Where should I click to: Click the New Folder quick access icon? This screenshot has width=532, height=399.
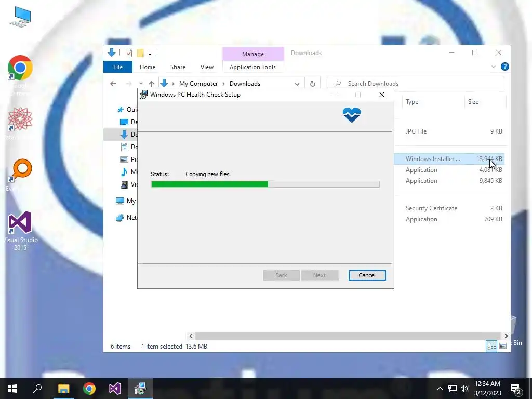coord(140,53)
